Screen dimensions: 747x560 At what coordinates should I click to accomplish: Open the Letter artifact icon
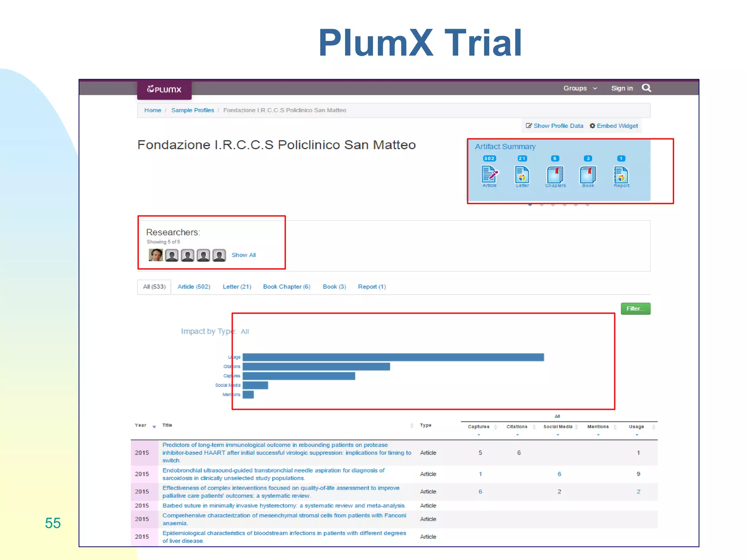click(522, 174)
